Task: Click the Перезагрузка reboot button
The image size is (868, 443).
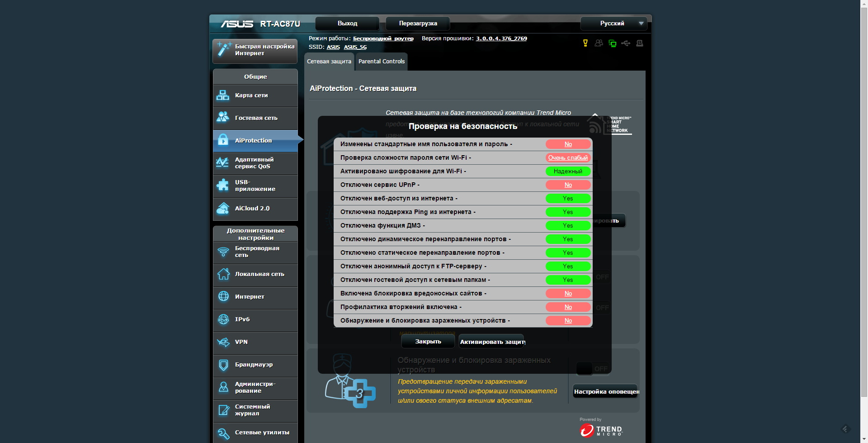Action: pyautogui.click(x=418, y=24)
